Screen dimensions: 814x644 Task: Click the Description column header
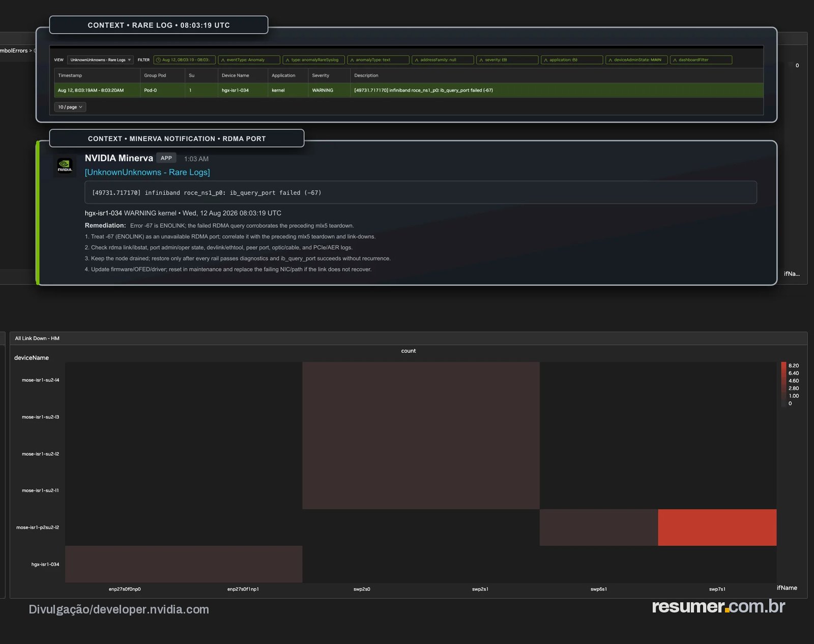point(366,75)
